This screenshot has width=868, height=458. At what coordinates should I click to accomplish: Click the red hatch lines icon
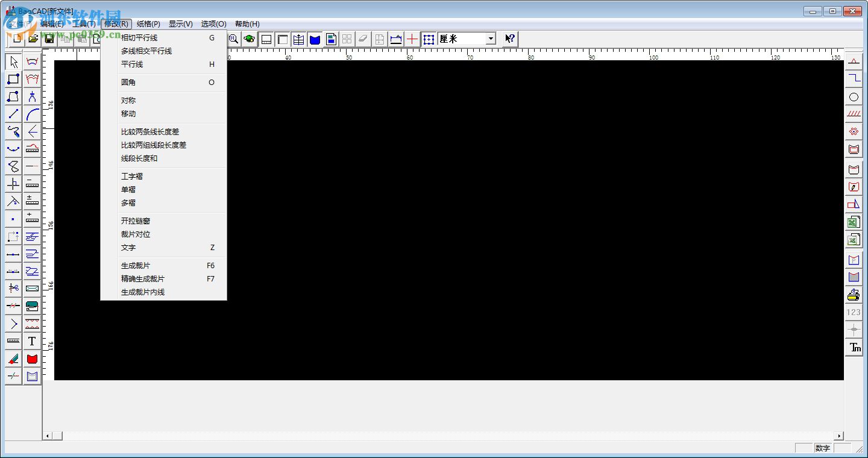(854, 114)
